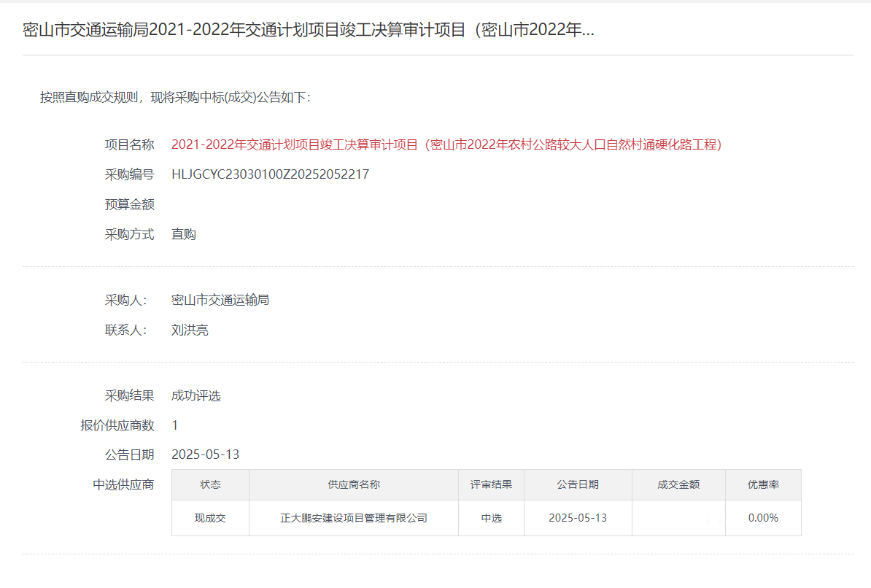
Task: Click the 供应商名称 column header
Action: click(354, 484)
